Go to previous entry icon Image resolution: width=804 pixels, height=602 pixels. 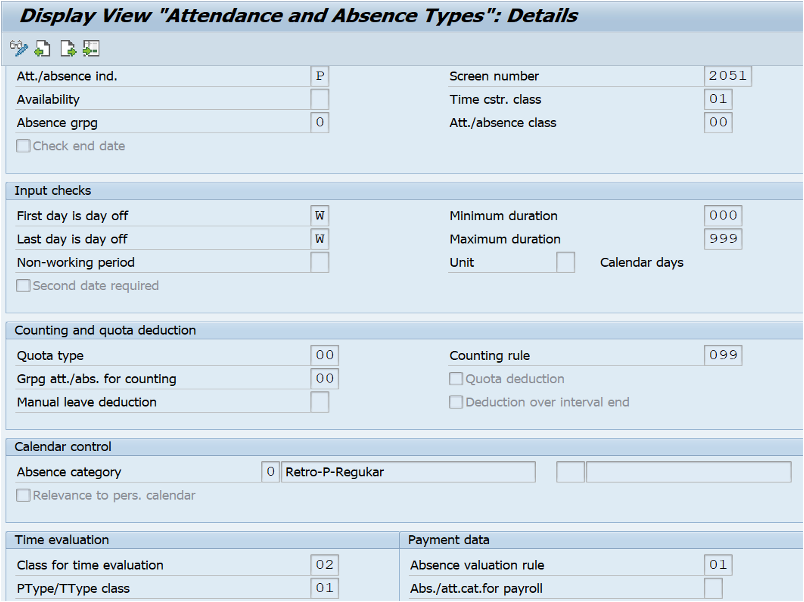pyautogui.click(x=42, y=49)
